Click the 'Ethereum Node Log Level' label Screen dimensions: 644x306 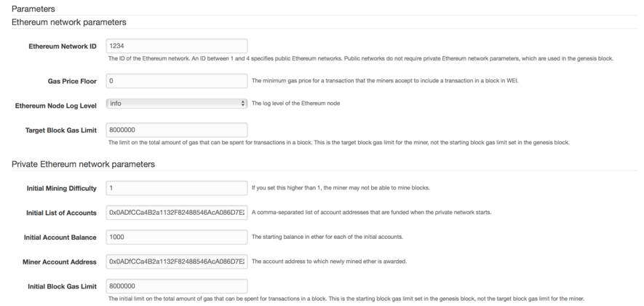pos(56,106)
